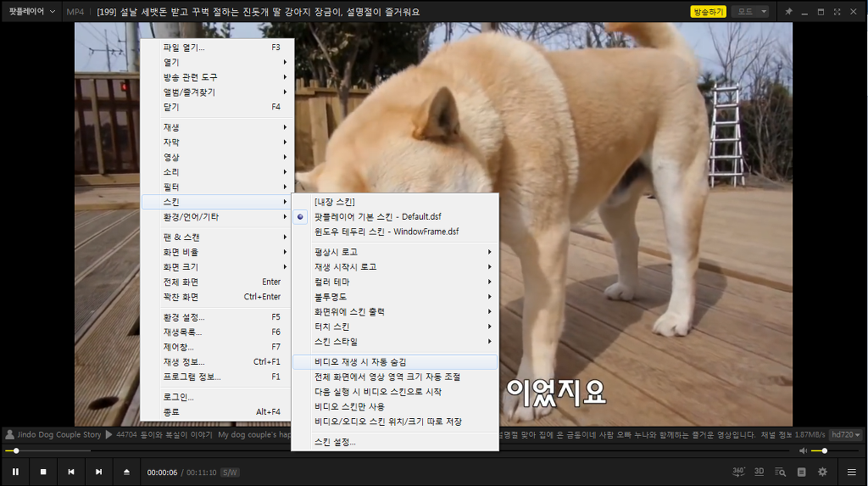
Task: Click the yellow 방송하기 button
Action: 708,12
